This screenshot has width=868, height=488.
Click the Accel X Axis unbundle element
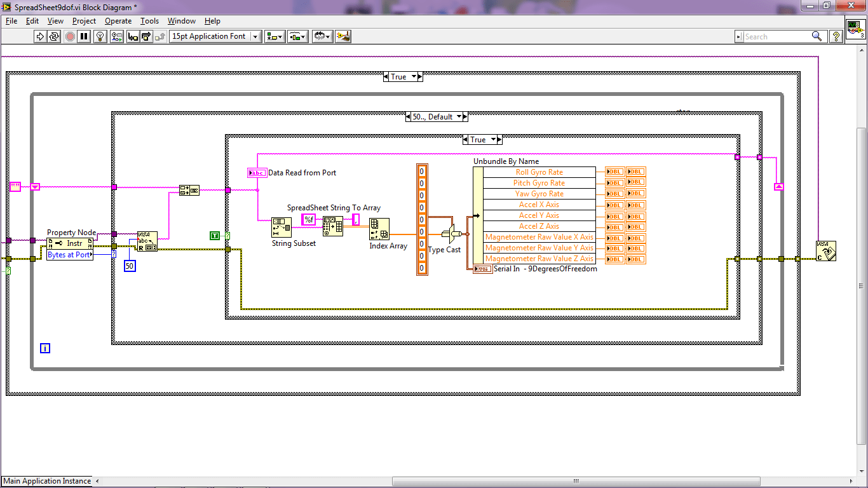coord(539,205)
